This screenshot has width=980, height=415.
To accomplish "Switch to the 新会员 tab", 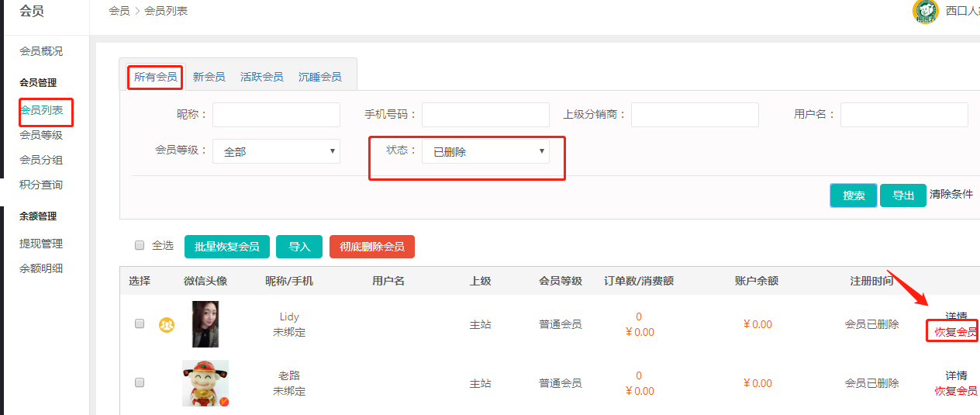I will (209, 77).
